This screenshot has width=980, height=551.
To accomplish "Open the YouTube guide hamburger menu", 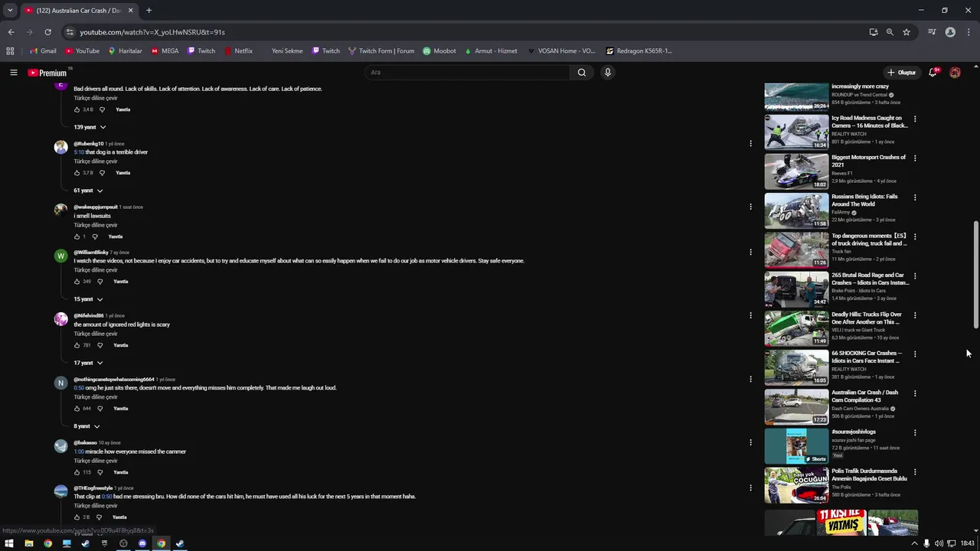I will (x=14, y=73).
